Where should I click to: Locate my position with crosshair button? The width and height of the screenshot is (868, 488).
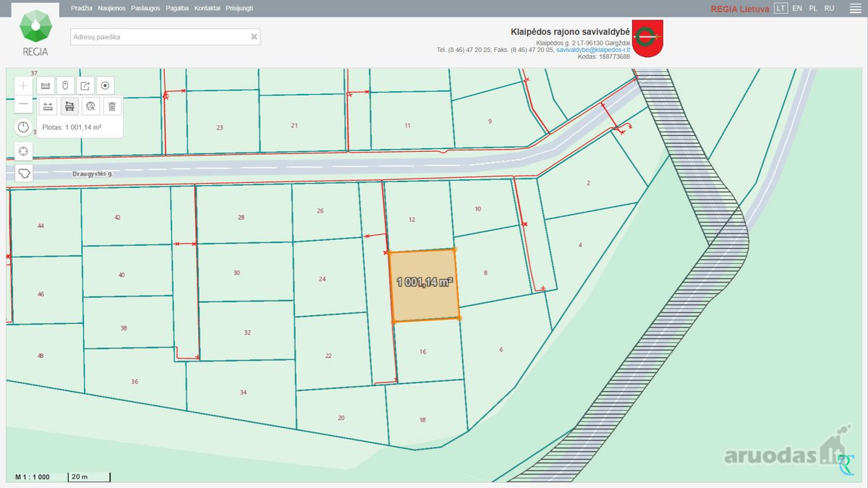(24, 151)
